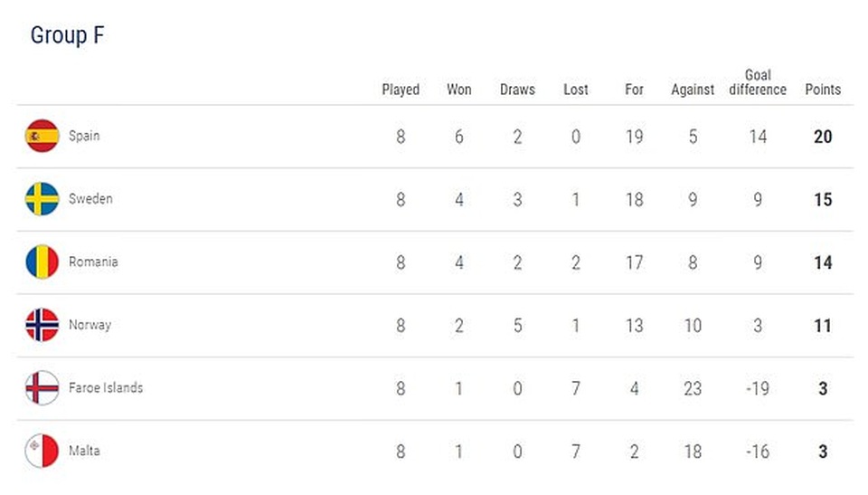
Task: Click the Malta team name
Action: pyautogui.click(x=84, y=451)
